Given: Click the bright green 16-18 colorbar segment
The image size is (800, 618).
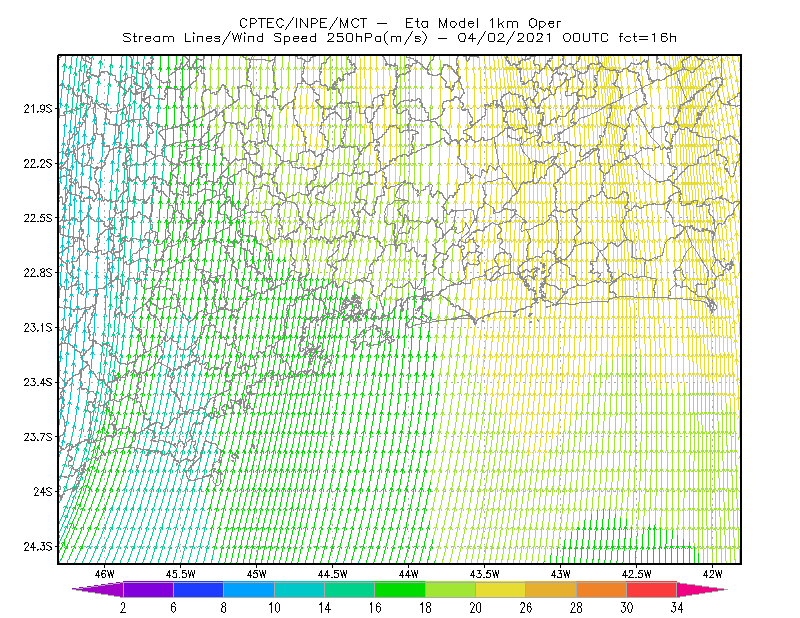Looking at the screenshot, I should [400, 589].
